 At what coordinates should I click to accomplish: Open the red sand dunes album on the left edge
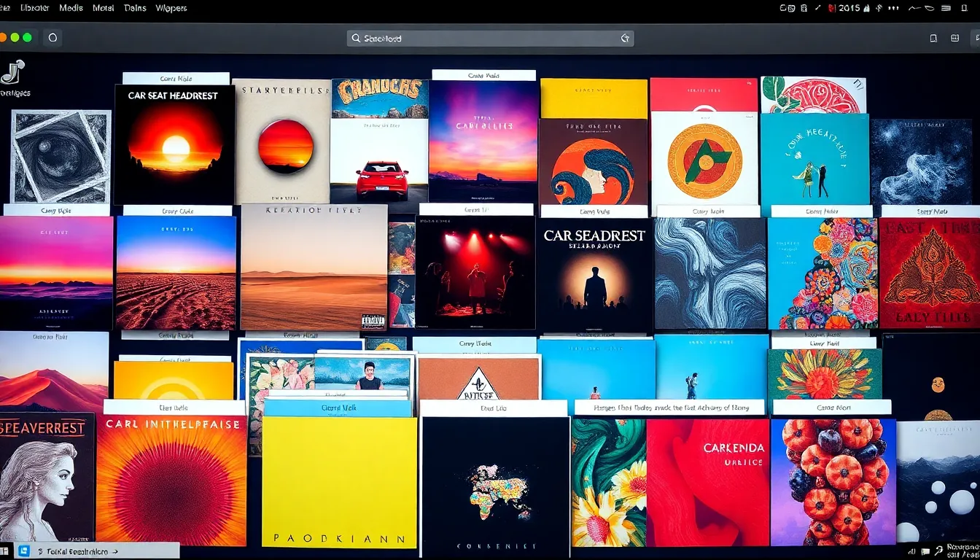click(54, 372)
